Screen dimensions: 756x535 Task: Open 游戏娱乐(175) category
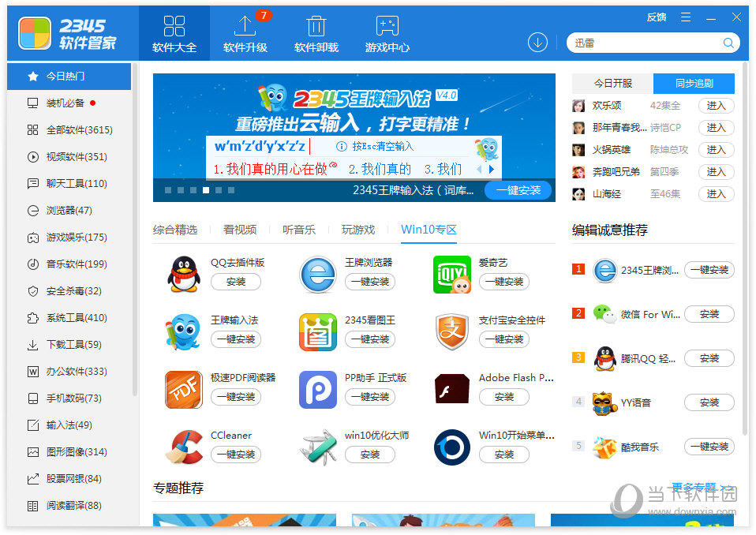69,238
